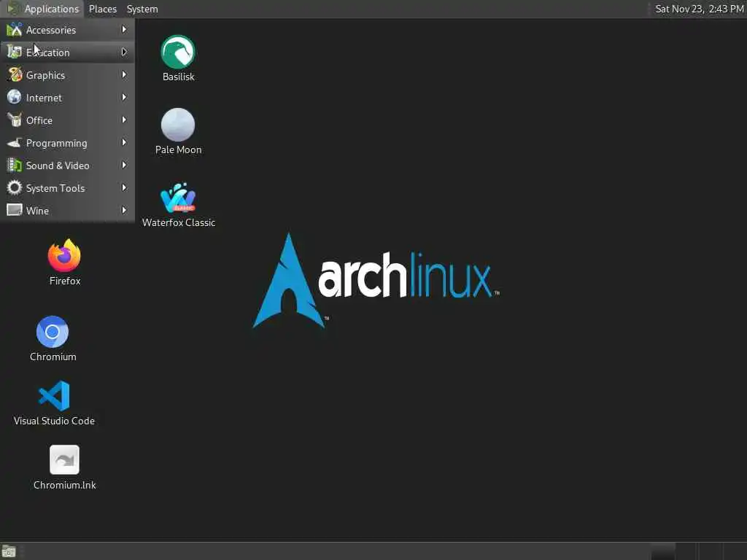Expand the arrow beside Internet
The width and height of the screenshot is (747, 560).
(x=124, y=97)
